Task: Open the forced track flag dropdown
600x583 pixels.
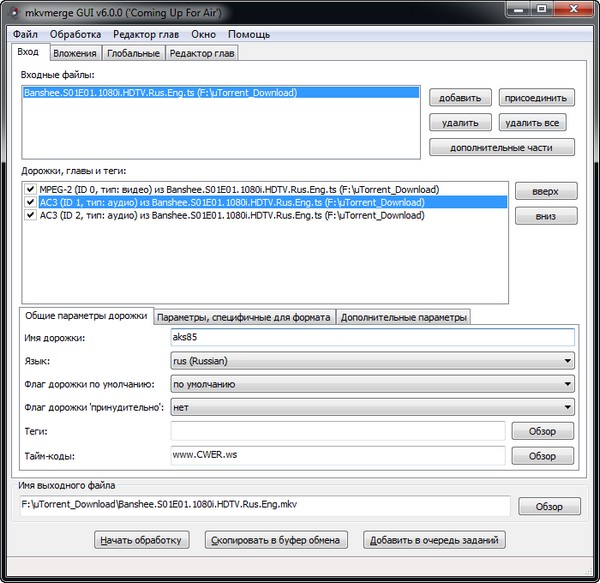Action: point(372,407)
